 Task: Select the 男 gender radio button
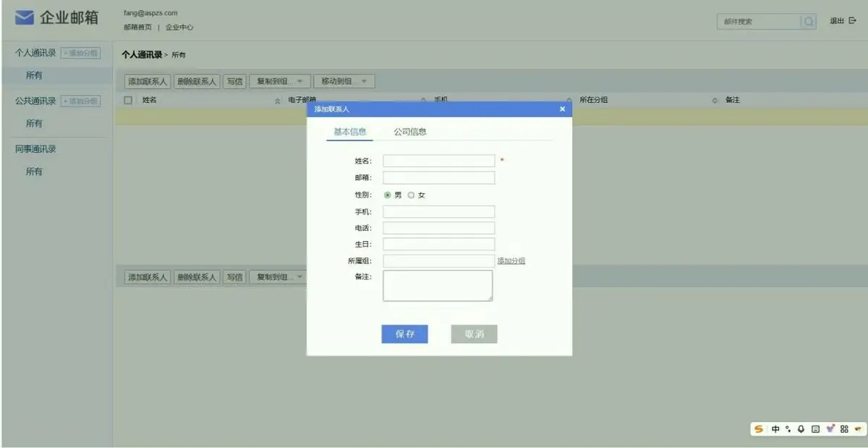tap(387, 194)
